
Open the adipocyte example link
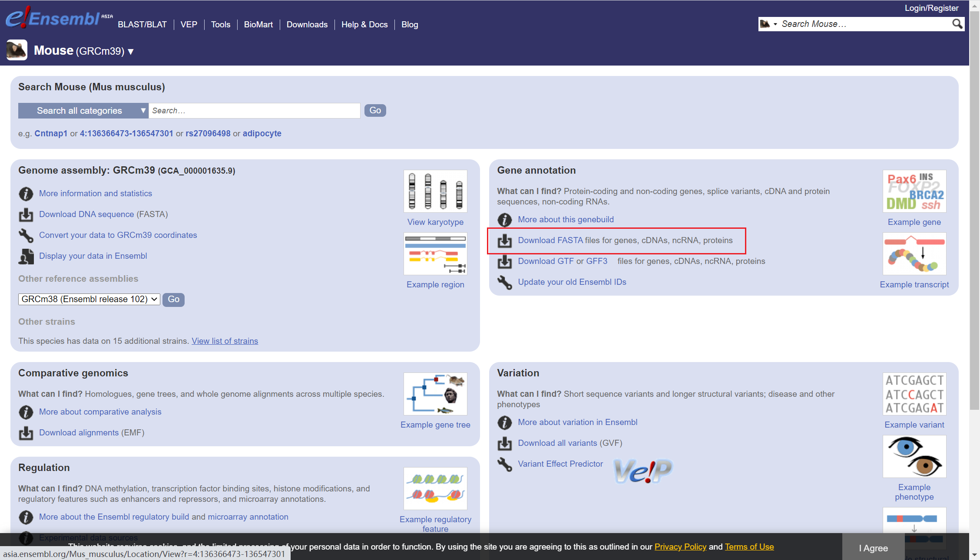262,134
